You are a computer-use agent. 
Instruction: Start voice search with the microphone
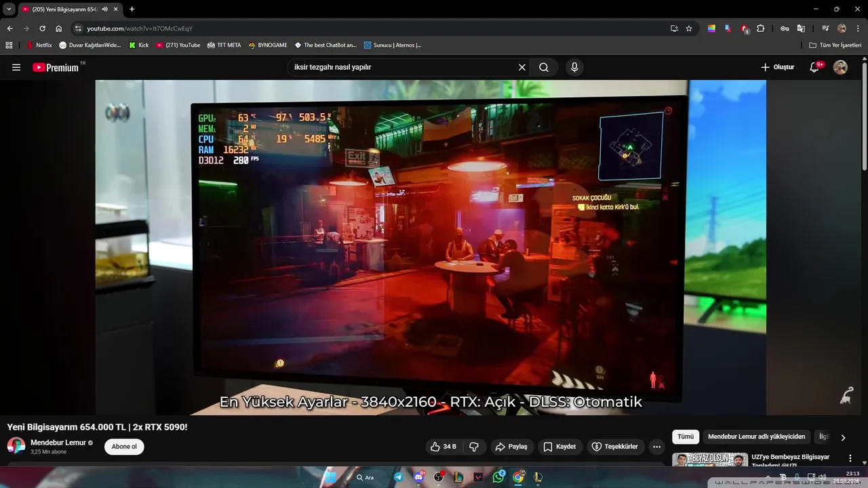point(574,67)
